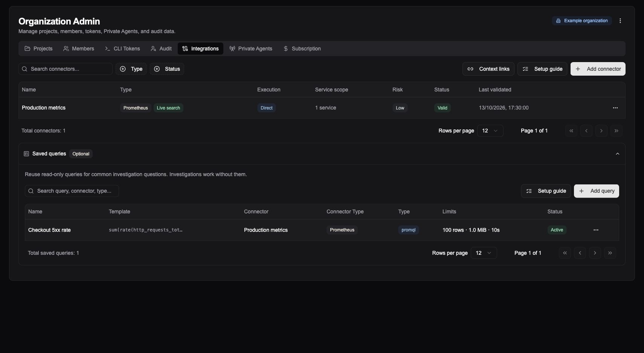Click the Add query button
Screen dimensions: 644x353
click(597, 191)
